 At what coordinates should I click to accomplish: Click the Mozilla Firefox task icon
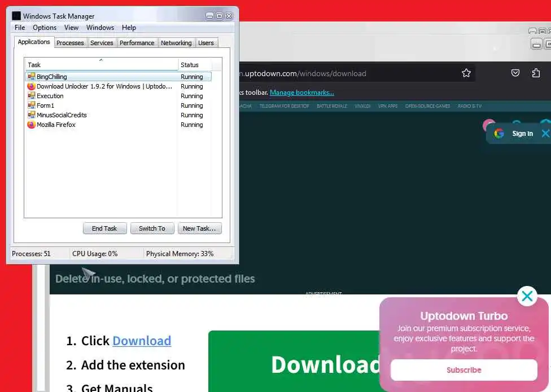tap(31, 124)
